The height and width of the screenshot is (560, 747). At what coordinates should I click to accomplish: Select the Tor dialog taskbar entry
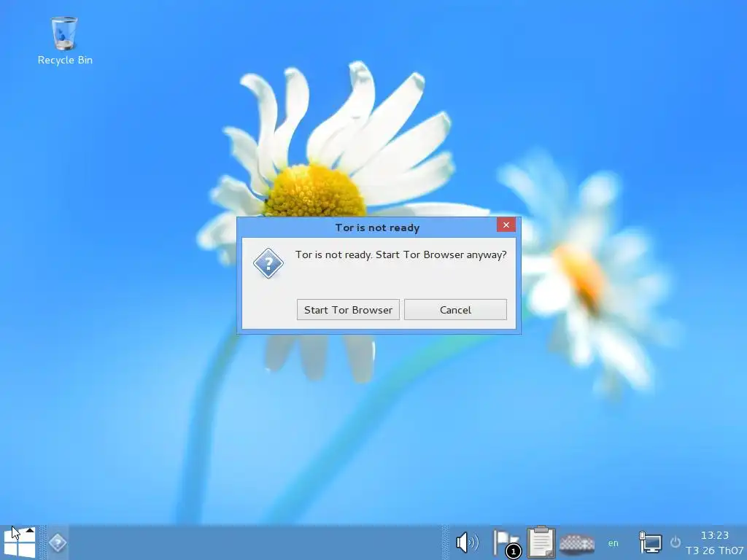(x=58, y=542)
